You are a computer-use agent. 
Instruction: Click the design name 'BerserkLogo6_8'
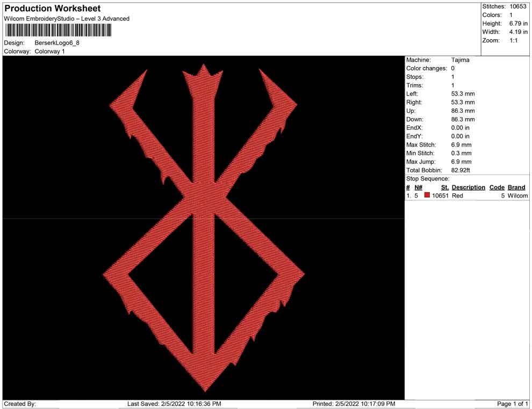click(x=57, y=43)
